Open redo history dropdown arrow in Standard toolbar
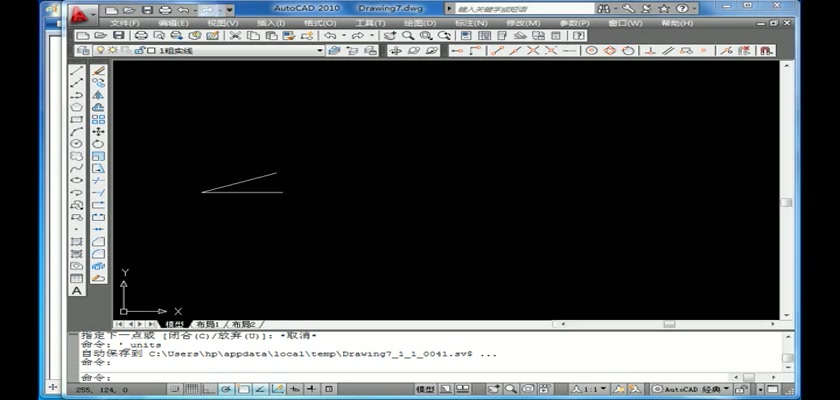 coord(372,36)
